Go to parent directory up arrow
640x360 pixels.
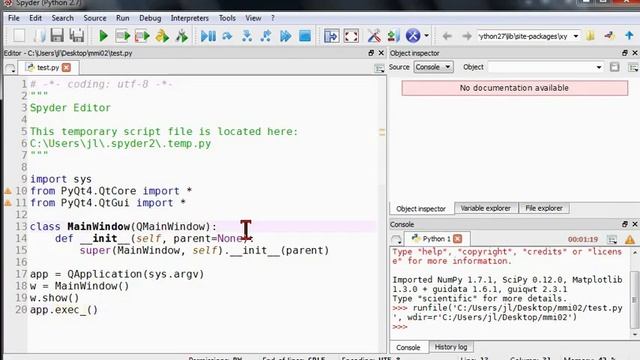pyautogui.click(x=629, y=36)
